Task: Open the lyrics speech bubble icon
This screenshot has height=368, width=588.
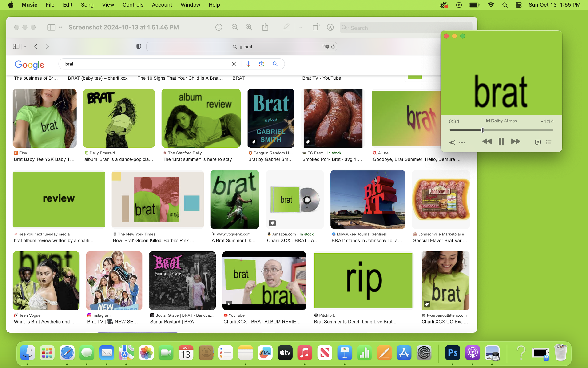Action: coord(538,142)
